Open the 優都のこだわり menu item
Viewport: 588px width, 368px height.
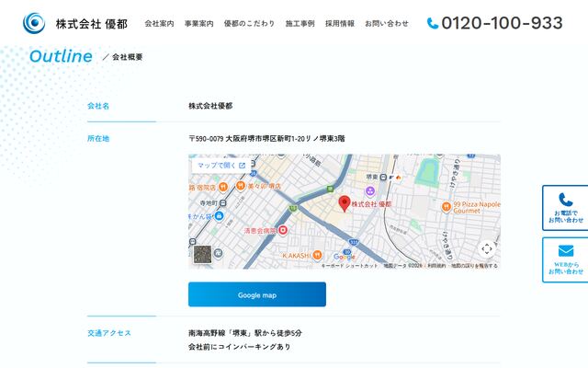click(x=249, y=24)
